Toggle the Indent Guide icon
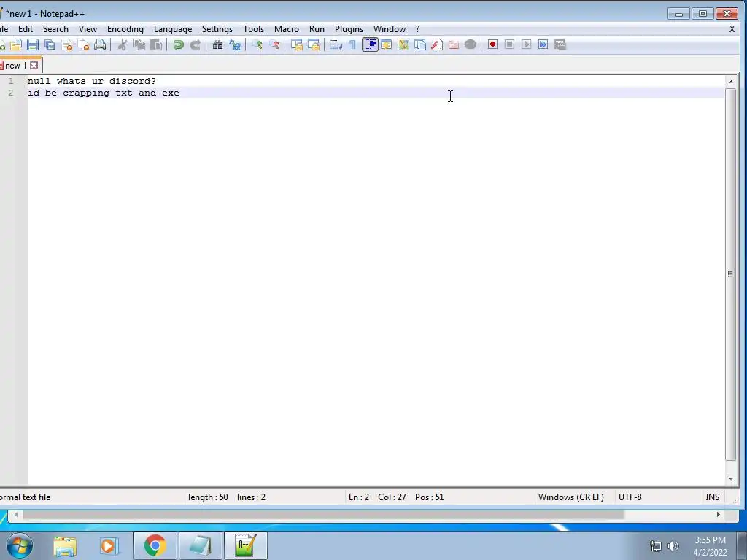 (x=370, y=44)
